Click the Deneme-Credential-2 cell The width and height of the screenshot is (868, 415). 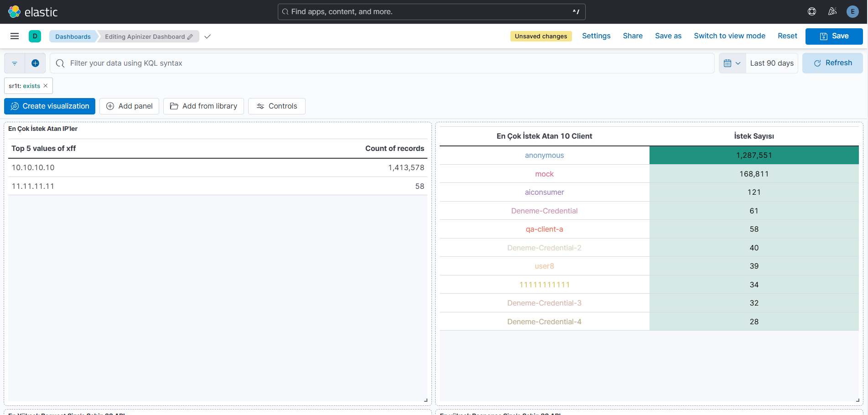pos(544,248)
